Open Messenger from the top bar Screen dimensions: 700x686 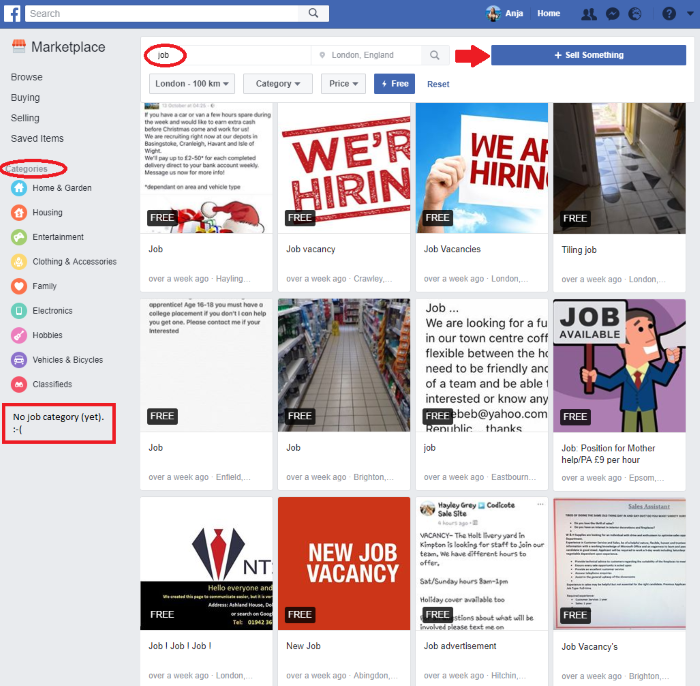[x=611, y=14]
